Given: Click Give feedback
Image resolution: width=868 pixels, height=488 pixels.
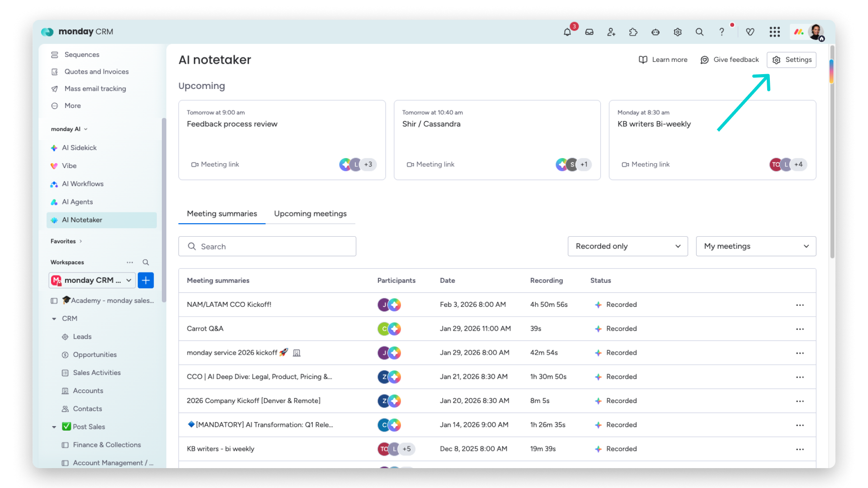Looking at the screenshot, I should coord(730,60).
